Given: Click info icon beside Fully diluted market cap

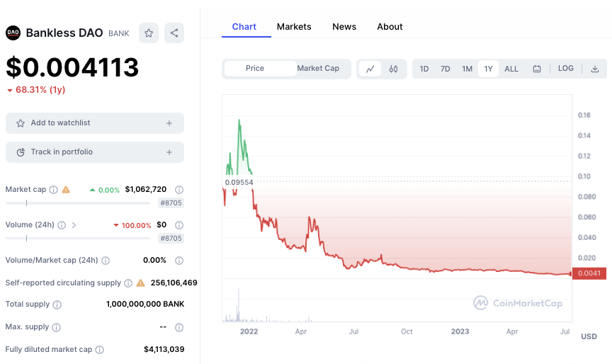Looking at the screenshot, I should pyautogui.click(x=100, y=350).
